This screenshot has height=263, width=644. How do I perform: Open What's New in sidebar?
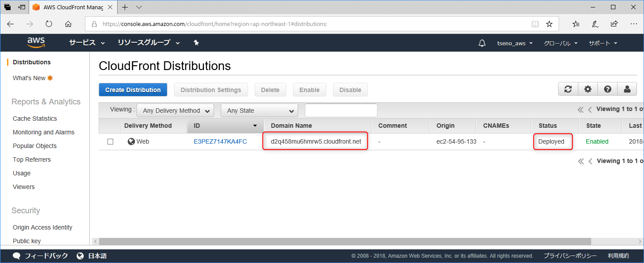tap(33, 78)
